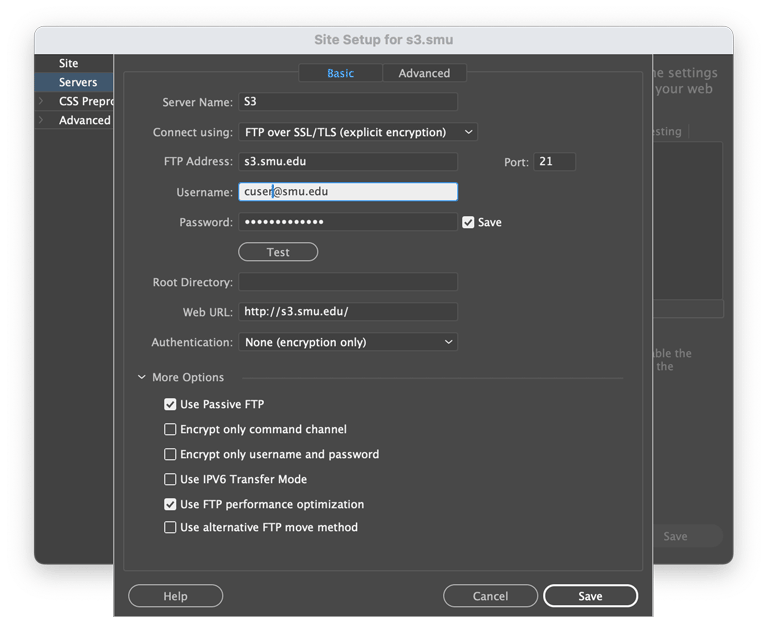Click the Port number field
767x617 pixels.
point(554,161)
